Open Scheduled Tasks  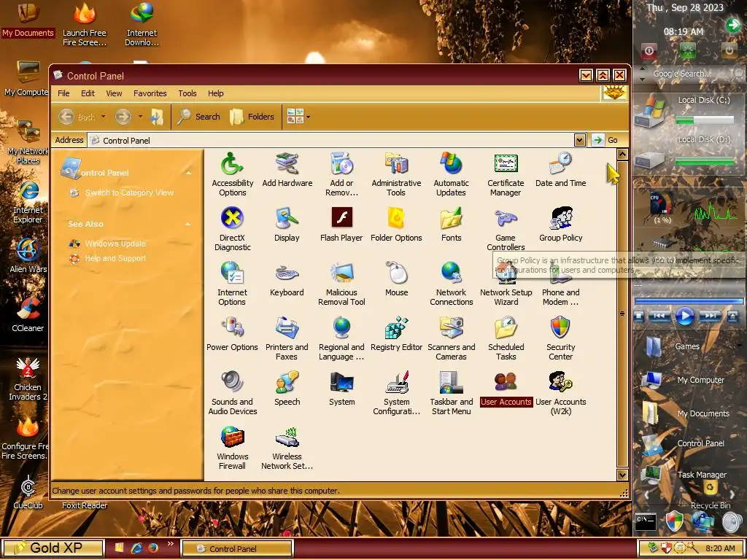point(506,338)
